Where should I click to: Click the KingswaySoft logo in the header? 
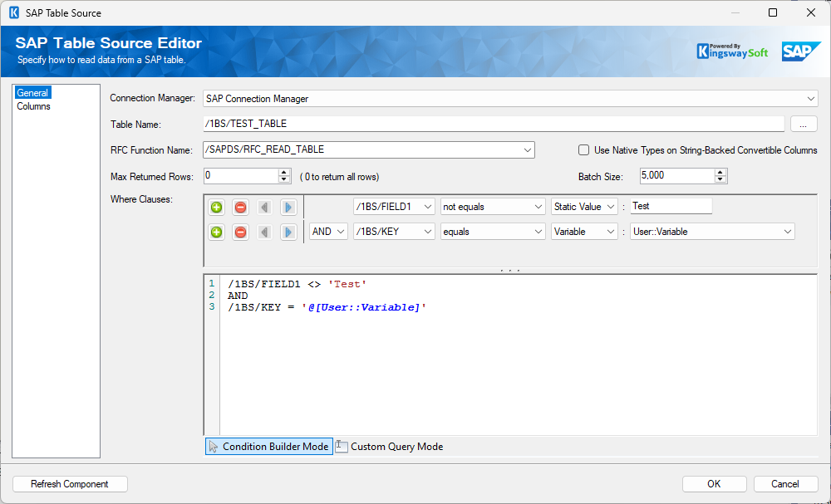(732, 51)
